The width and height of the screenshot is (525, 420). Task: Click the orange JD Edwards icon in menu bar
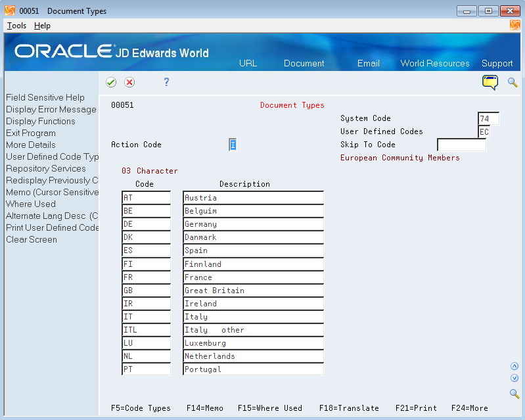tap(515, 25)
